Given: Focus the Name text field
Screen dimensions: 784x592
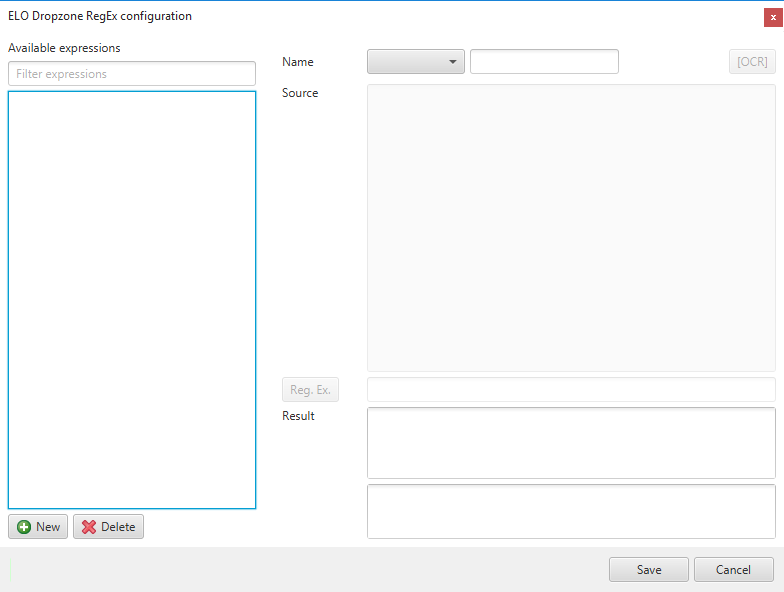Looking at the screenshot, I should tap(544, 62).
